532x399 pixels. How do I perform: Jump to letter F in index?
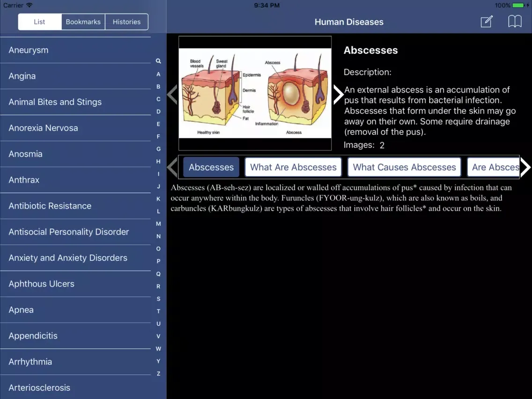pyautogui.click(x=158, y=136)
